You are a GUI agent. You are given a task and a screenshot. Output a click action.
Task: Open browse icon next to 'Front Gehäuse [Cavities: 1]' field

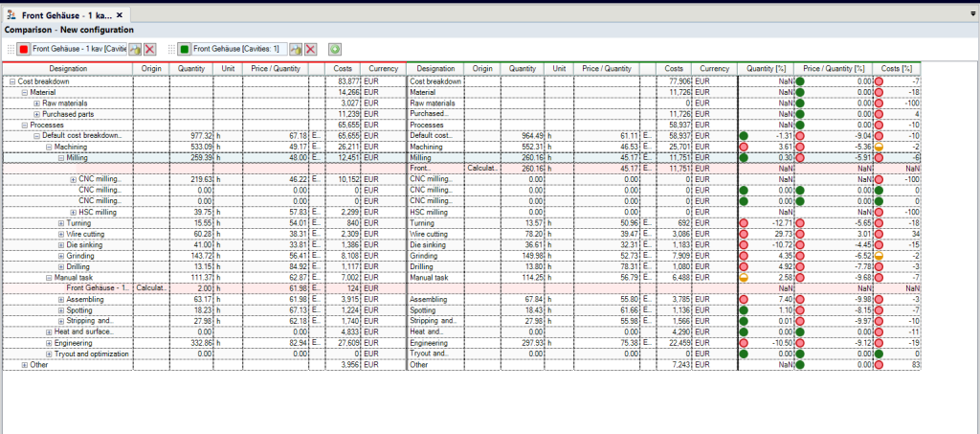tap(296, 49)
